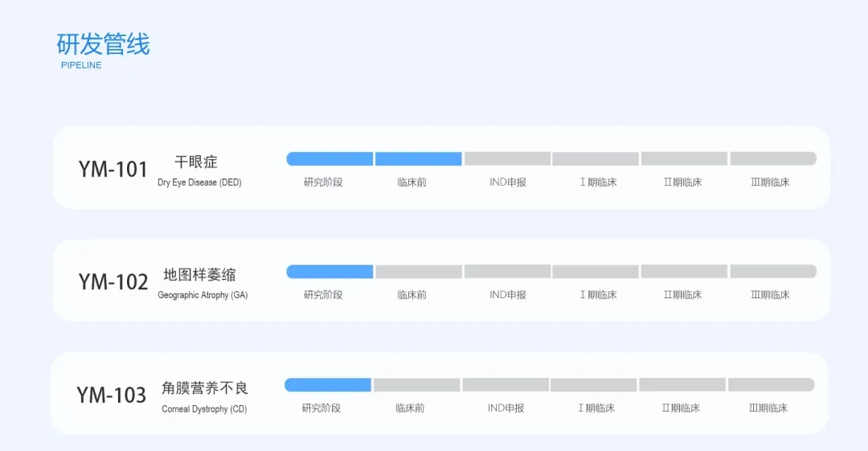Click YM-101 Ⅱ期临床 stage label
This screenshot has width=868, height=451.
[682, 182]
